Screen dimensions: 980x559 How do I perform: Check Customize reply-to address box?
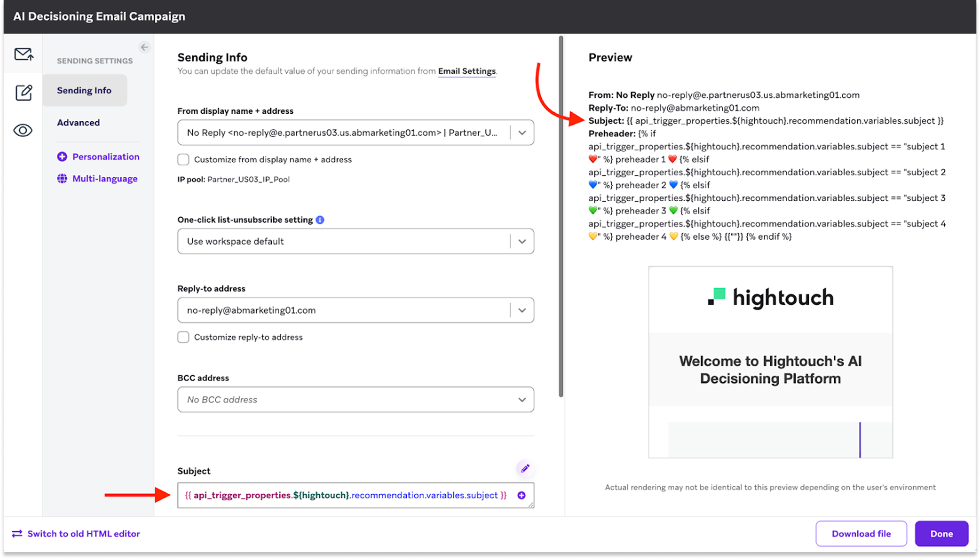coord(183,337)
